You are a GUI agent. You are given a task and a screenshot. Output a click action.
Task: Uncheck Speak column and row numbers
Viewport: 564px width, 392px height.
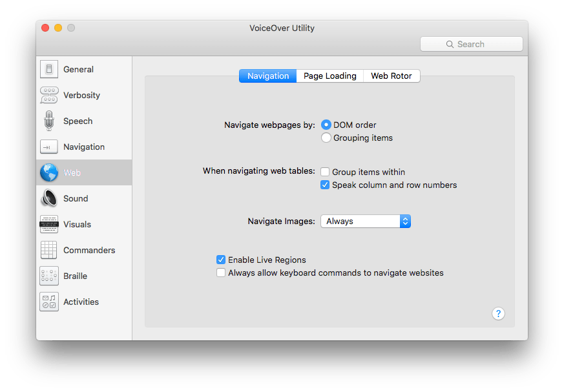[326, 185]
